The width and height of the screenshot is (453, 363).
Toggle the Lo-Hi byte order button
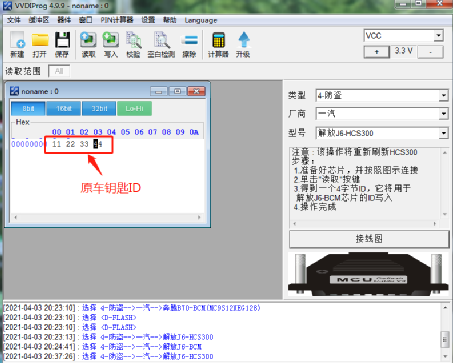134,109
